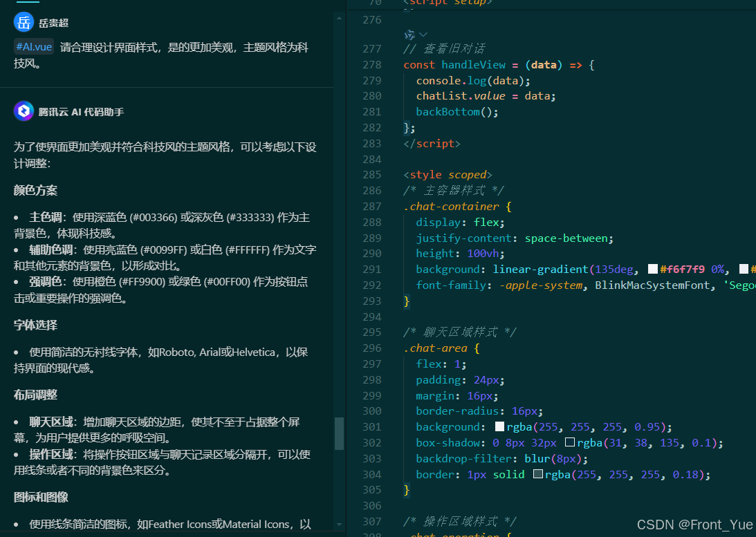The height and width of the screenshot is (537, 756).
Task: Click the 辅助色调 bullet item
Action: [165, 258]
